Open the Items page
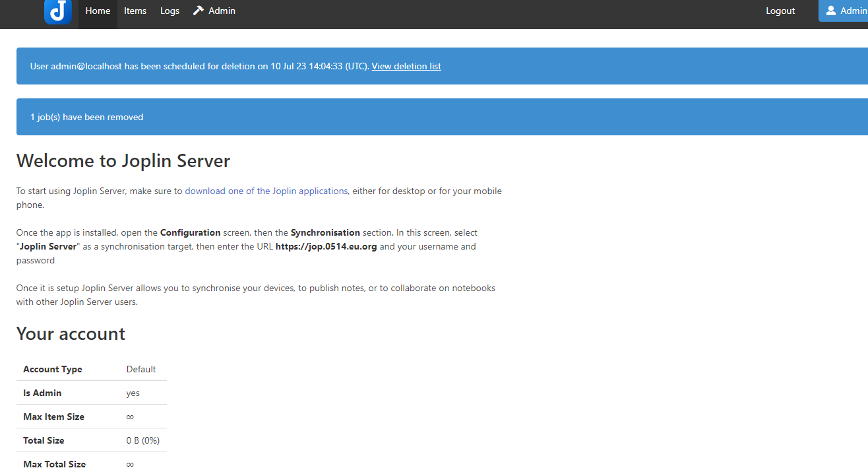This screenshot has height=472, width=868. pyautogui.click(x=135, y=11)
